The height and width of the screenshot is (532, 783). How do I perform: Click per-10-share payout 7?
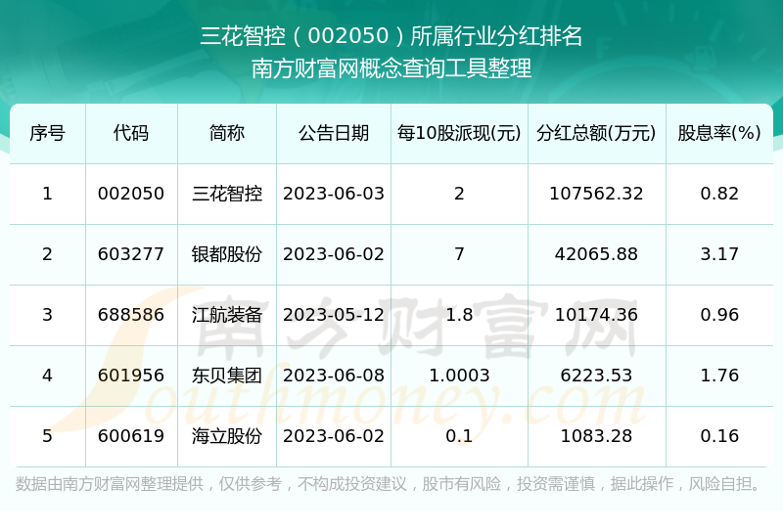(459, 254)
